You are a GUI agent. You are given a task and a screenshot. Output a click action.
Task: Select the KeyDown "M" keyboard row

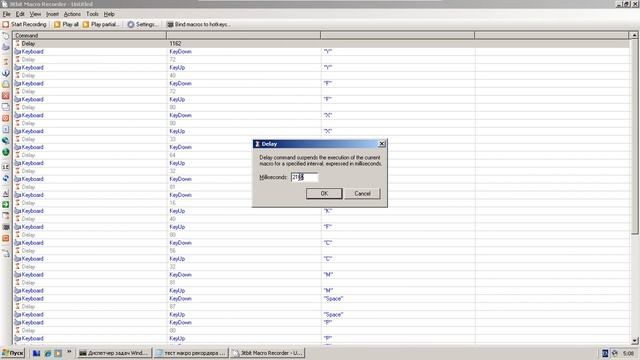pos(321,275)
